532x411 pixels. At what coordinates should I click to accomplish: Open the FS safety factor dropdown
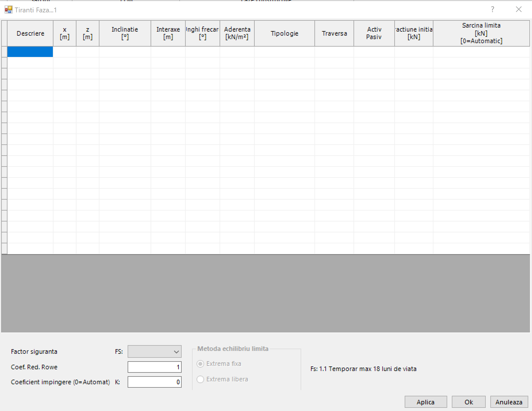click(x=154, y=351)
